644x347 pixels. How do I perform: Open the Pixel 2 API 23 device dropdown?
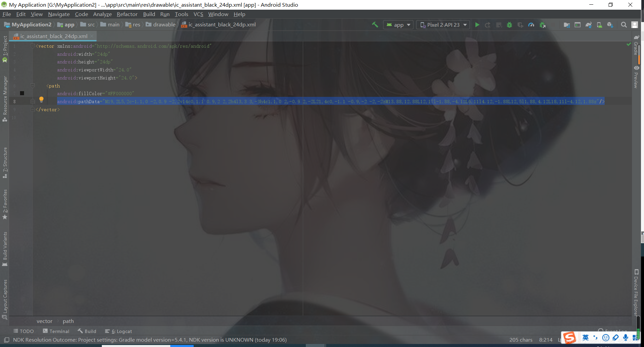[x=443, y=25]
